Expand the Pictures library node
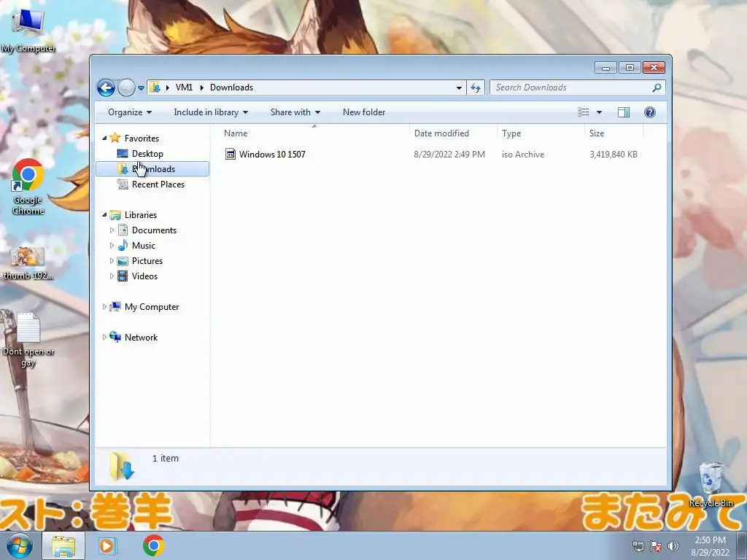The image size is (747, 560). click(x=112, y=260)
